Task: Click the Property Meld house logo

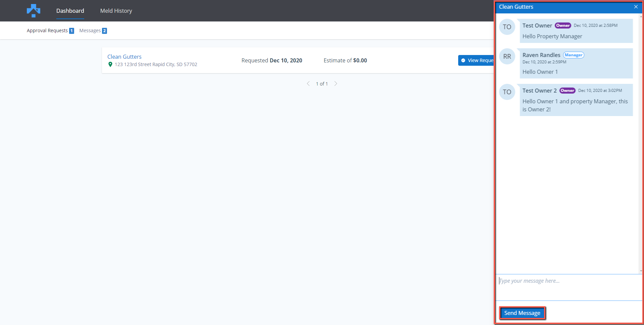Action: 33,11
